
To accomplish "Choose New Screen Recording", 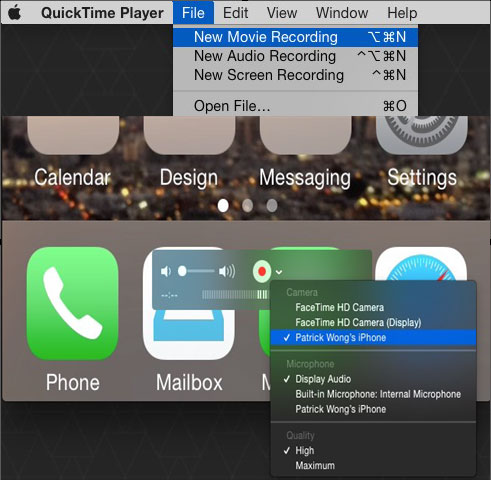I will [295, 75].
